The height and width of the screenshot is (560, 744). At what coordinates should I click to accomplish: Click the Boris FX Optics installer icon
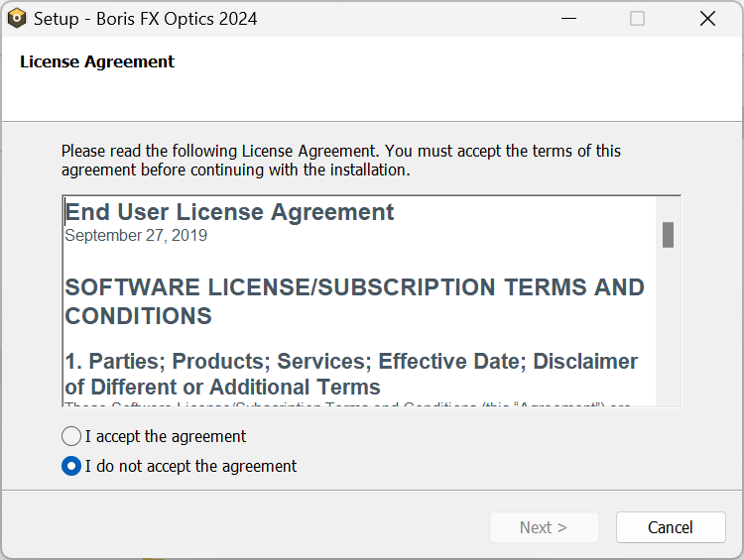[x=17, y=19]
